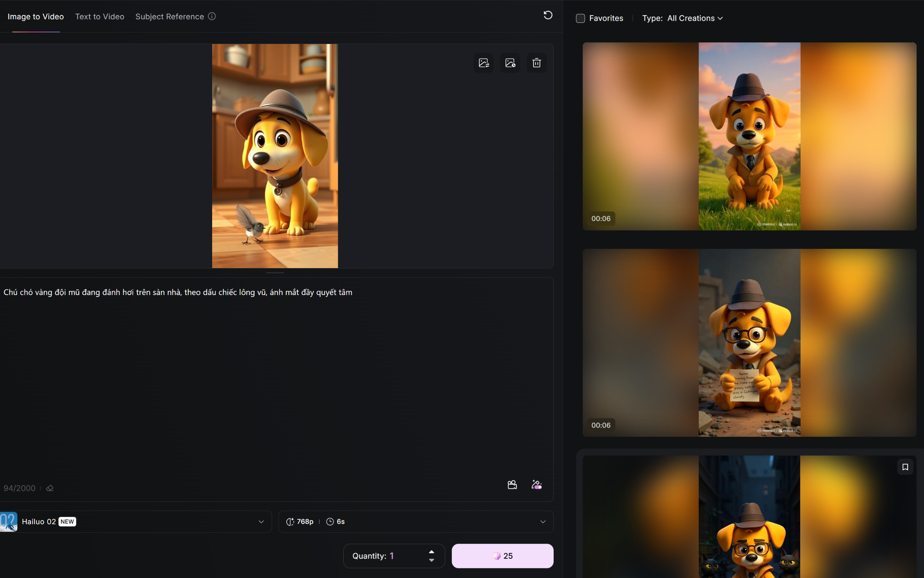Click the 25 credits generate button
The width and height of the screenshot is (924, 578).
point(502,556)
